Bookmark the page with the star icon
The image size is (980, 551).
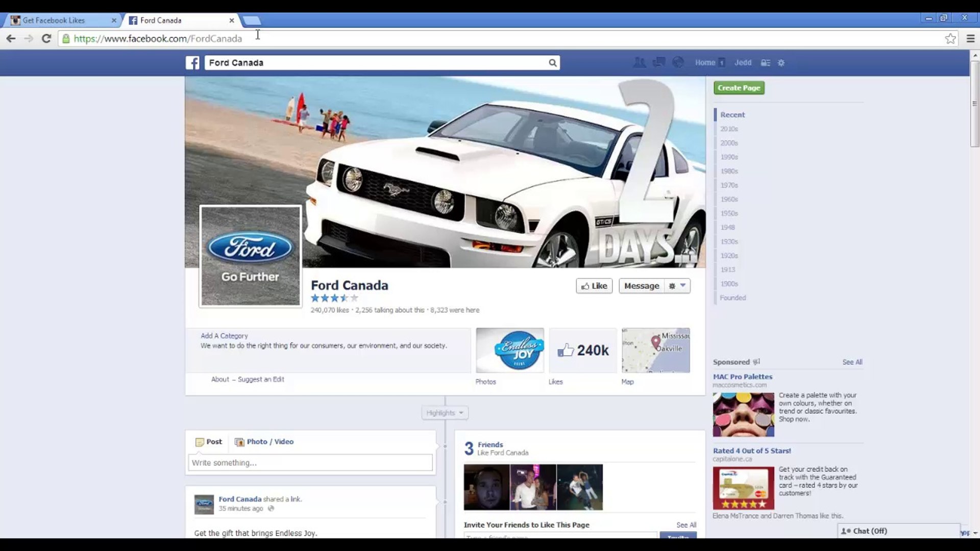(950, 38)
